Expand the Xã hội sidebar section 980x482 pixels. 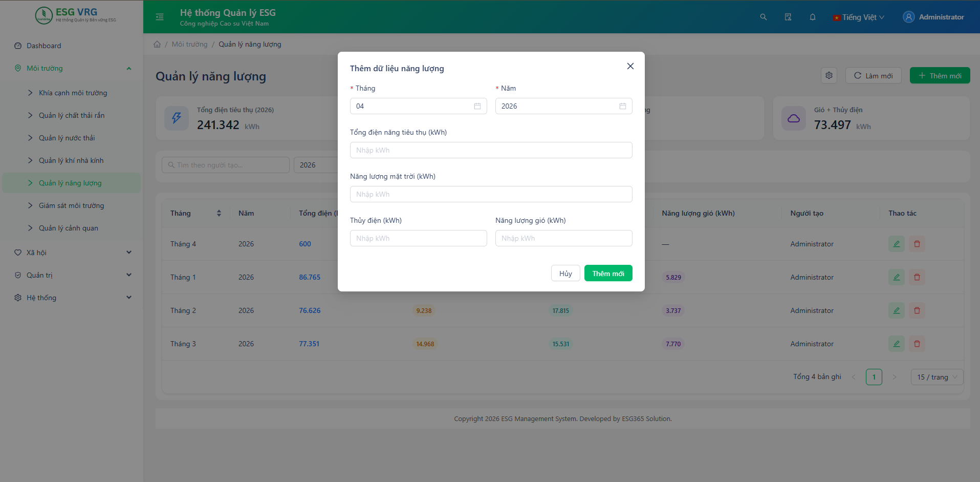point(72,253)
